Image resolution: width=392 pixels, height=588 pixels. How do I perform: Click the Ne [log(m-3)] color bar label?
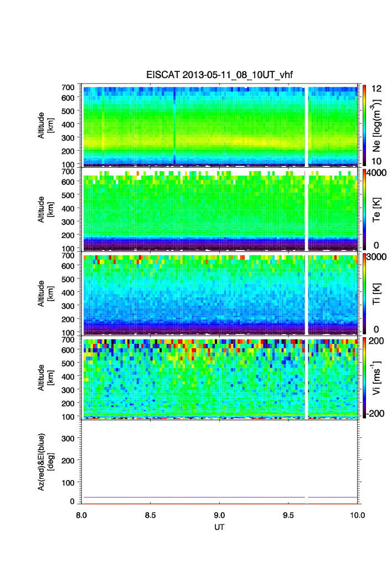pos(378,126)
